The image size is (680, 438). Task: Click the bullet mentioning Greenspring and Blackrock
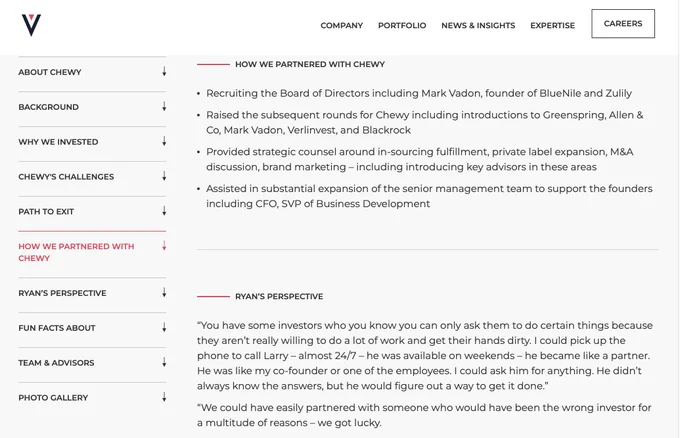[x=425, y=122]
